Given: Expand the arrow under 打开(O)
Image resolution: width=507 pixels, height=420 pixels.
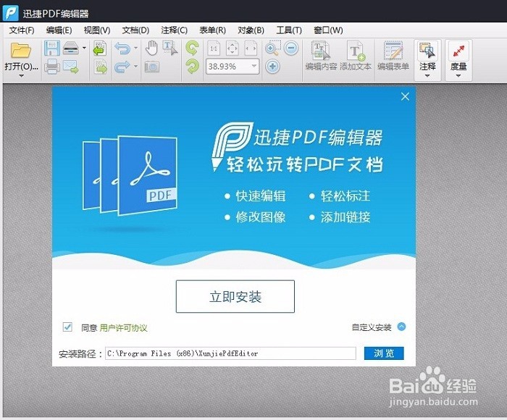Looking at the screenshot, I should tap(21, 76).
